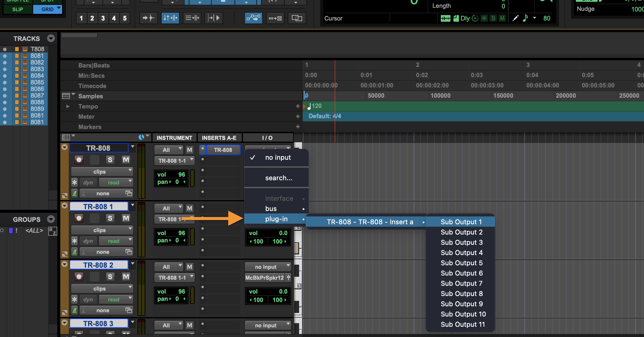Viewport: 644px width, 337px height.
Task: Record-enable the TR-808 track
Action: [79, 160]
